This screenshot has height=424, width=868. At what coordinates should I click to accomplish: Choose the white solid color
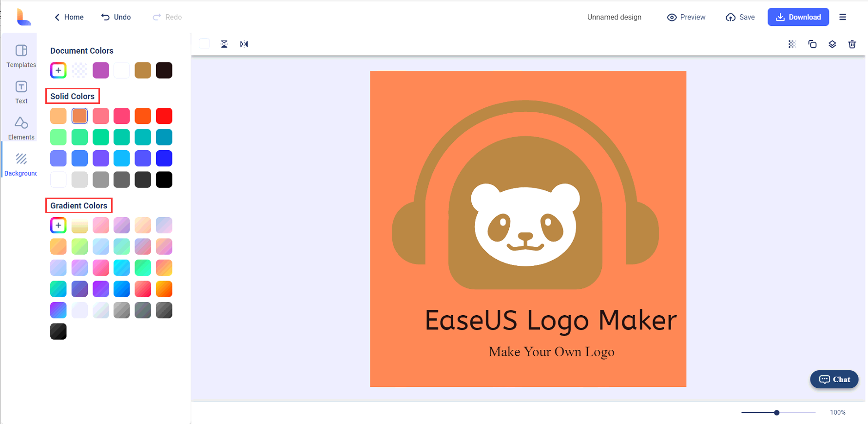(x=58, y=180)
